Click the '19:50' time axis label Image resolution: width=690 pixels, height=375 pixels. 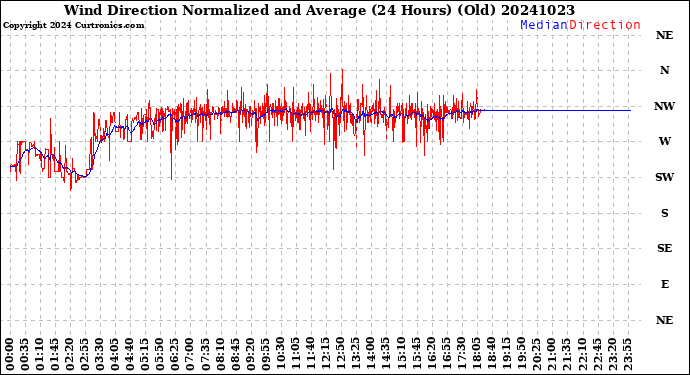coord(522,354)
